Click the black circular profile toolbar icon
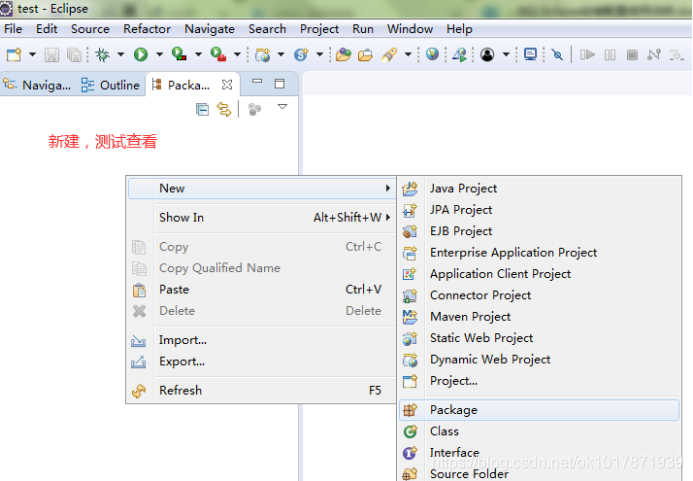 (x=487, y=55)
